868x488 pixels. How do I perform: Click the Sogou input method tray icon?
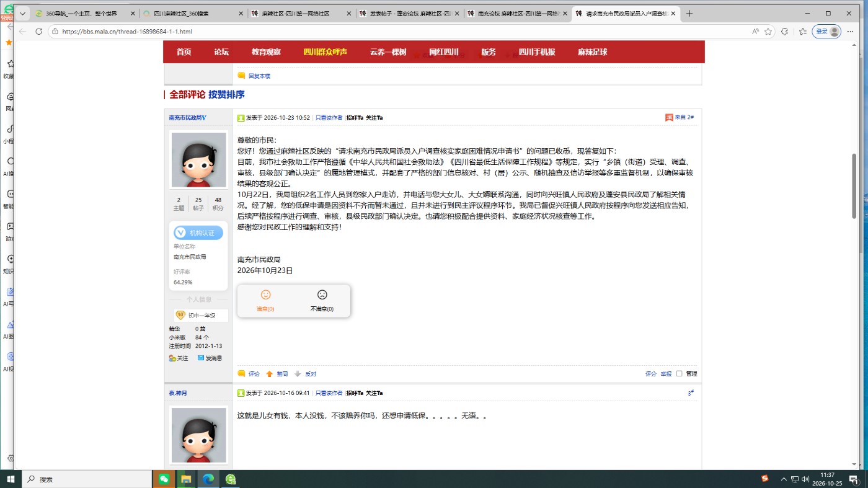(764, 479)
